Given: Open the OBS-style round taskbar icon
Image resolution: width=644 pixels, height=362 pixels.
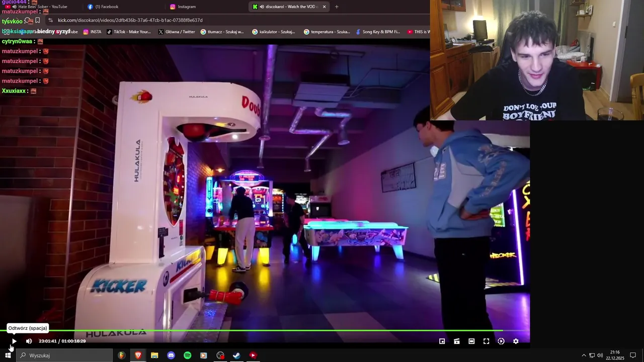Looking at the screenshot, I should pyautogui.click(x=220, y=355).
